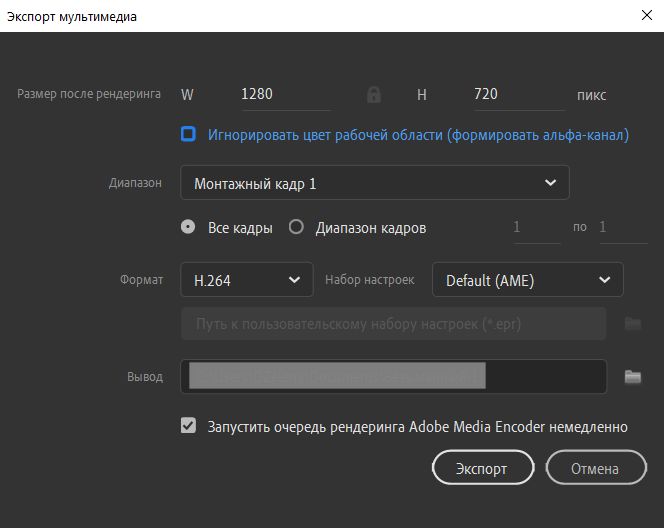Click the frame range end field

pyautogui.click(x=620, y=228)
